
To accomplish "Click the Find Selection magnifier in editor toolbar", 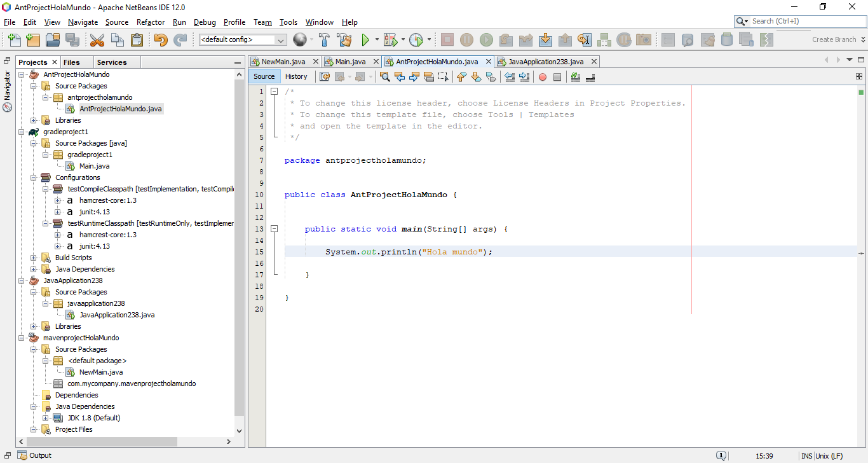I will (x=384, y=77).
